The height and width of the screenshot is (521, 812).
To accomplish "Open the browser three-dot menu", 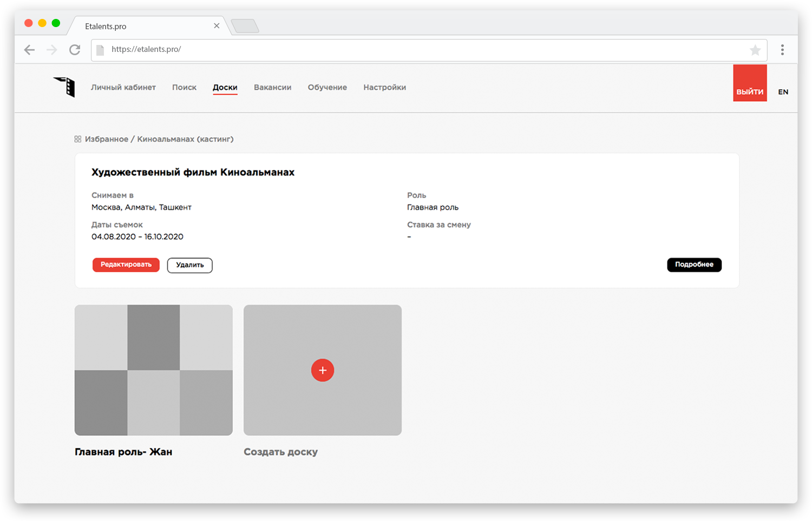I will 782,50.
